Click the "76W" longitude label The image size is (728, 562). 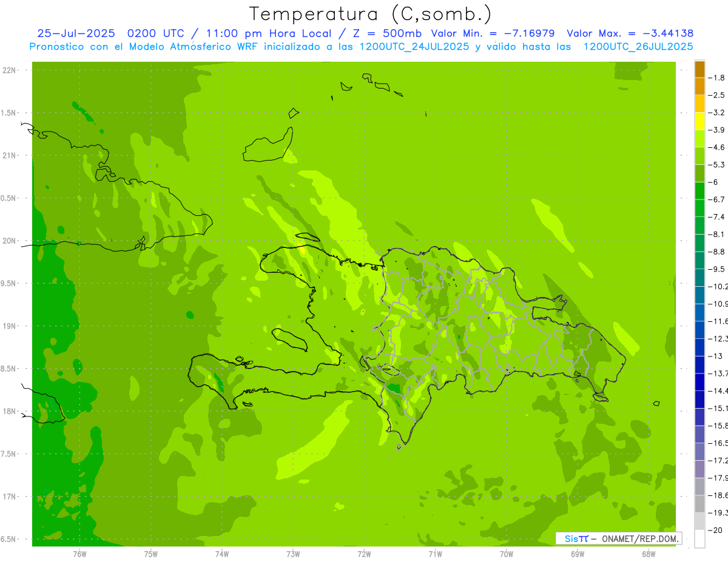coord(79,554)
